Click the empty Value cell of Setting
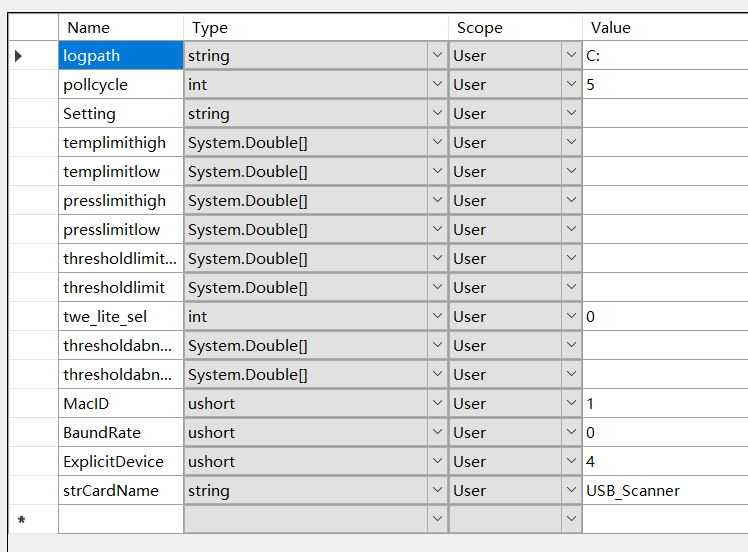 coord(665,114)
